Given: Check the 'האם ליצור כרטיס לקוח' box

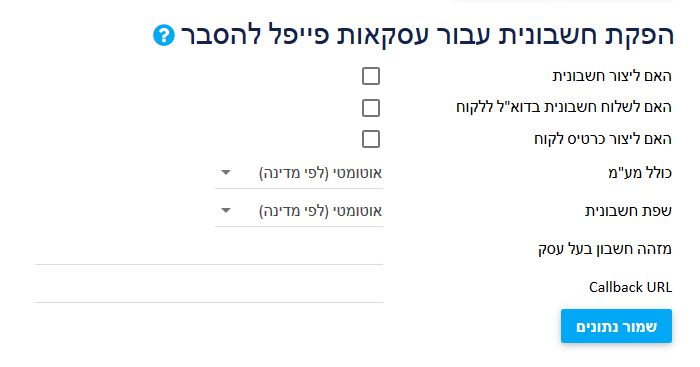Looking at the screenshot, I should [371, 139].
